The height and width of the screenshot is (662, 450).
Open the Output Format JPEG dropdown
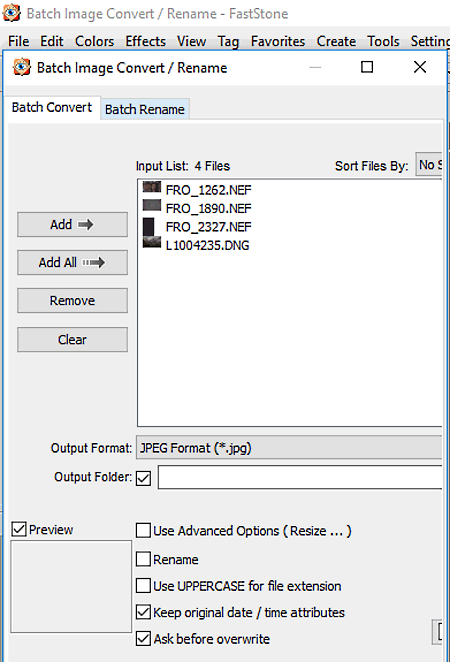pos(289,448)
